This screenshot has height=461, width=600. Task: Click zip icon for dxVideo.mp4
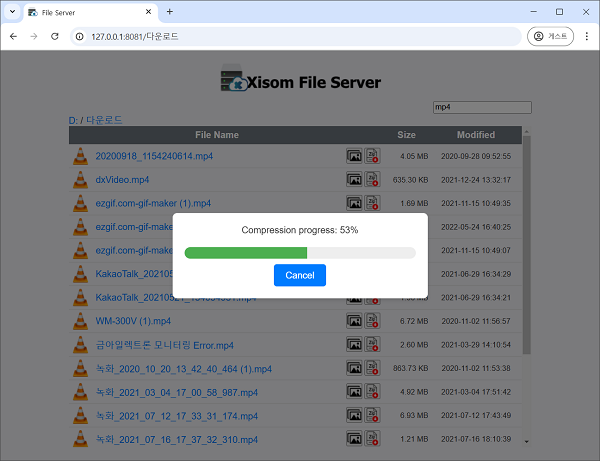point(372,179)
